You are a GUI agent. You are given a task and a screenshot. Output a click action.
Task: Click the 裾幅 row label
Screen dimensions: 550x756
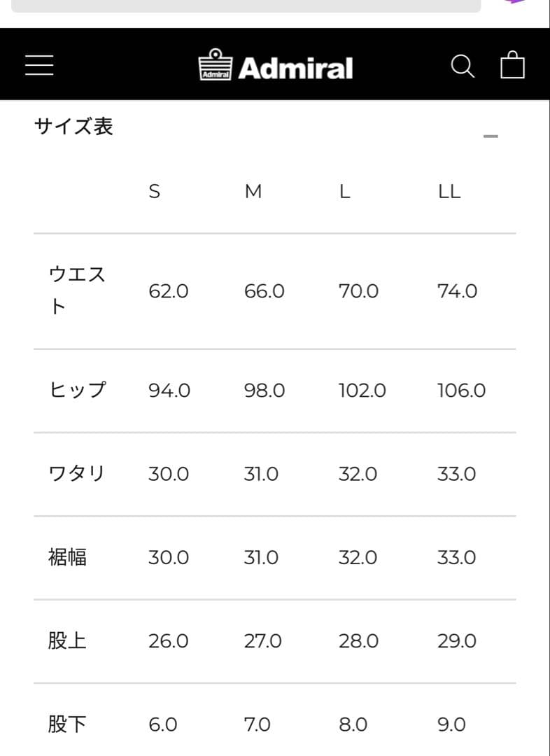pos(67,557)
